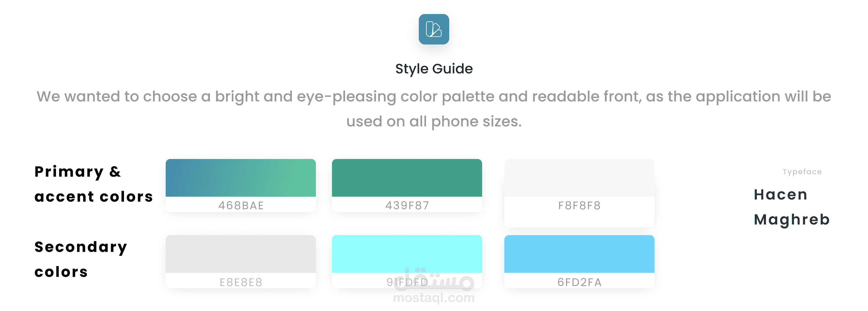Click the E8E8E8 hex code label
Viewport: 868px width, 311px height.
241,282
